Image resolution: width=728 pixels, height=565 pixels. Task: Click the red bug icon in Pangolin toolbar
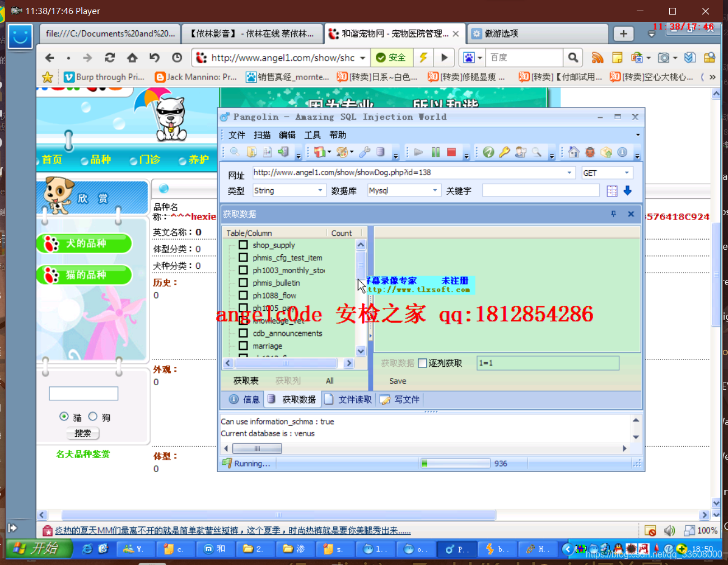(x=590, y=152)
